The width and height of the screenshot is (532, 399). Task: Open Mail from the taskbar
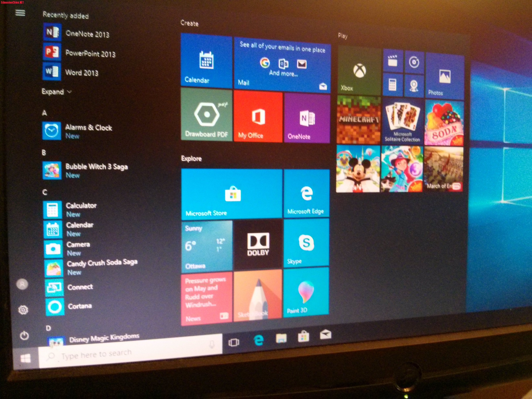coord(325,335)
